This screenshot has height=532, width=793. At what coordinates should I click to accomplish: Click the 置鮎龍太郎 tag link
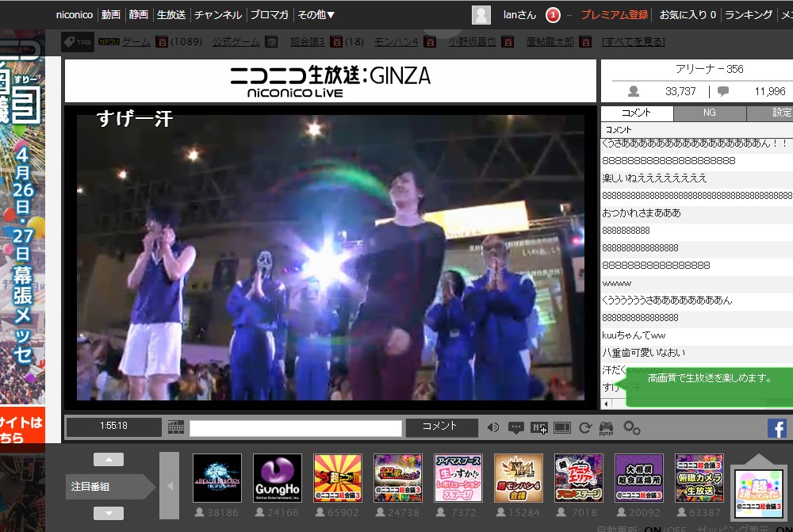pyautogui.click(x=550, y=41)
